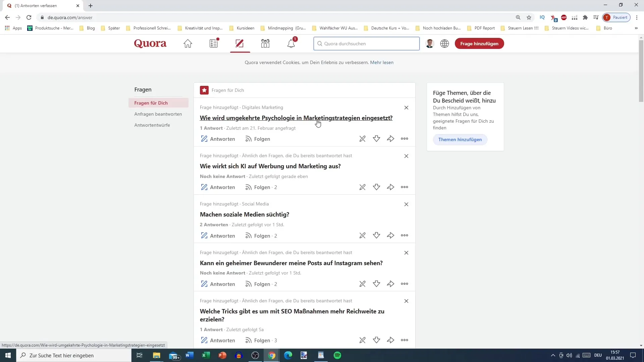Open the Mehr lesen cookie link
Viewport: 644px width, 362px height.
click(382, 62)
